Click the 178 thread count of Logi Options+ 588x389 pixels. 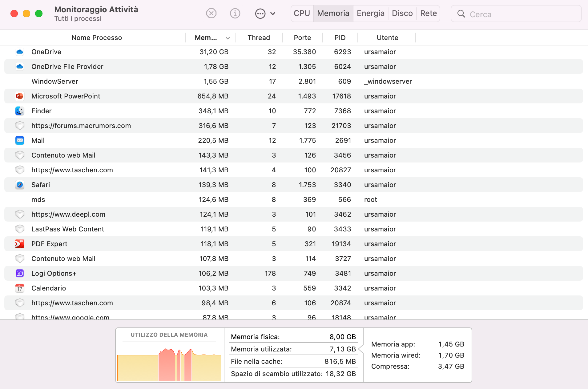tap(270, 273)
